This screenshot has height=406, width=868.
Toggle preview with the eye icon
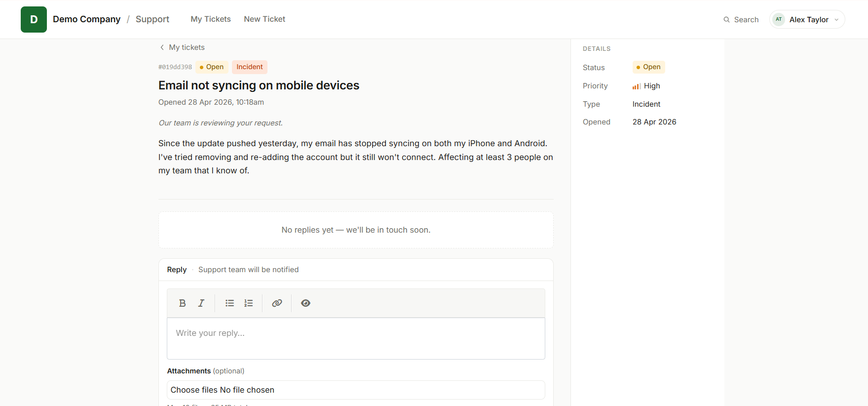click(305, 303)
